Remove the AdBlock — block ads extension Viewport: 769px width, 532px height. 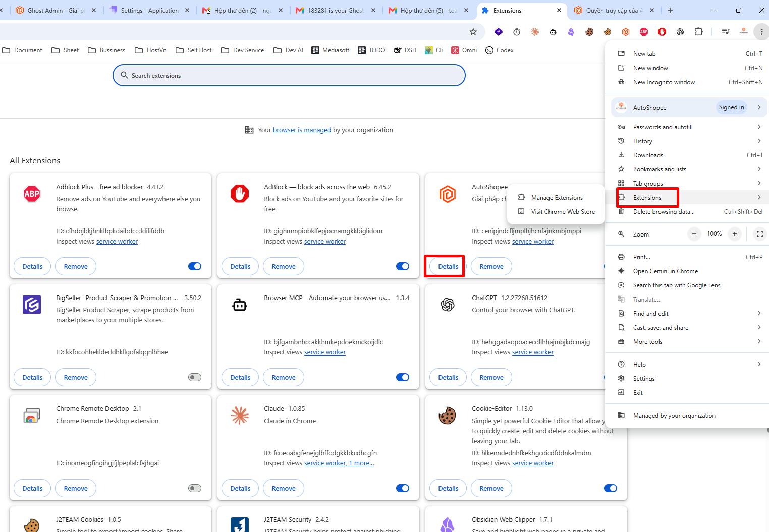tap(284, 266)
